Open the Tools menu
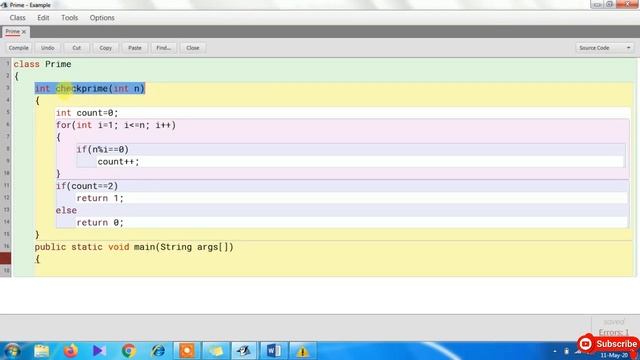 click(x=69, y=18)
